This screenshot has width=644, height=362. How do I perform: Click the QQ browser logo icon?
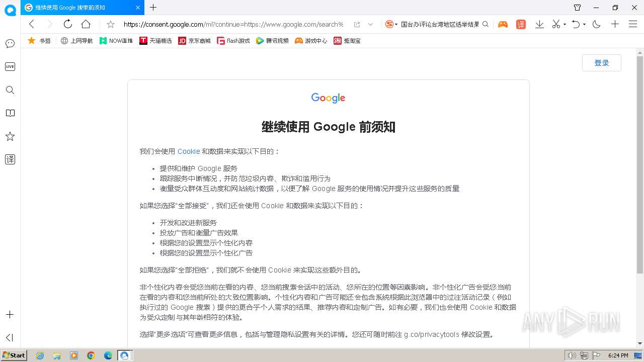tap(10, 10)
